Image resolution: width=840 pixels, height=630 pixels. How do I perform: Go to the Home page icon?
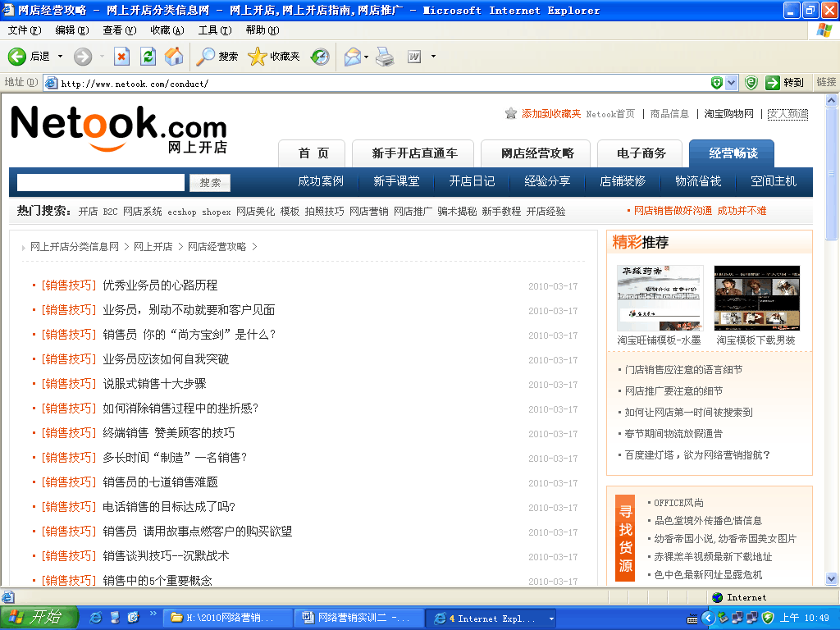click(x=173, y=57)
